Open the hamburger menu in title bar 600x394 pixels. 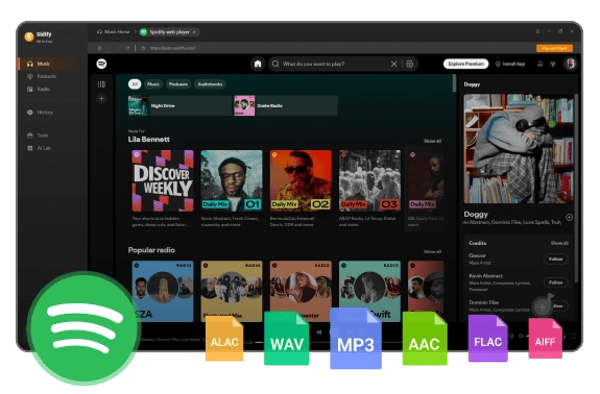tap(538, 31)
